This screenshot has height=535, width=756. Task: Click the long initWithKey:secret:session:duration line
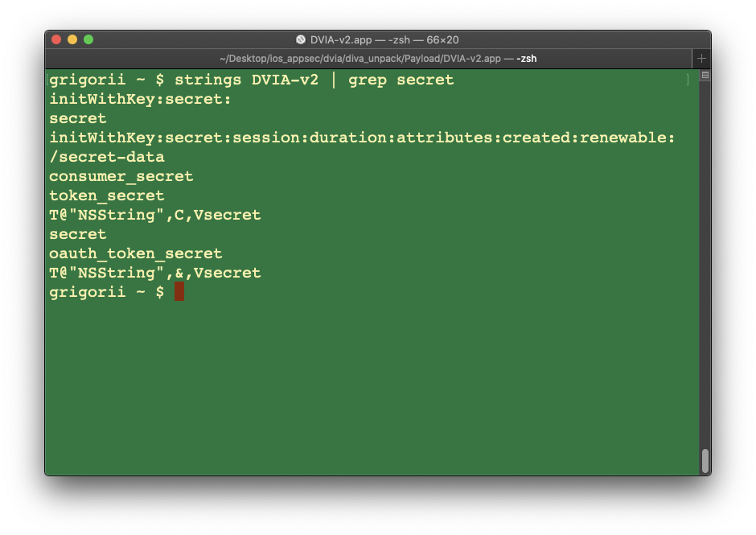362,138
